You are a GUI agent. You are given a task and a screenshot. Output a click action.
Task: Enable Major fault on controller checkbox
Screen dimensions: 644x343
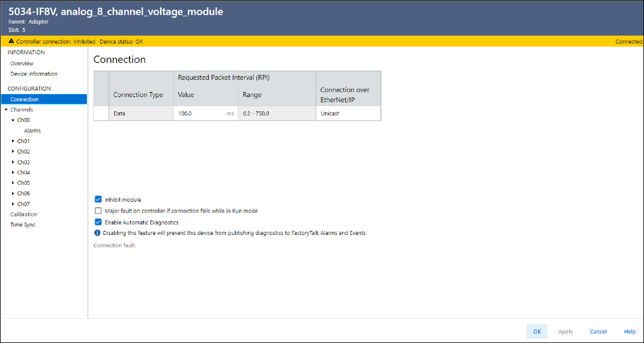[x=98, y=211]
